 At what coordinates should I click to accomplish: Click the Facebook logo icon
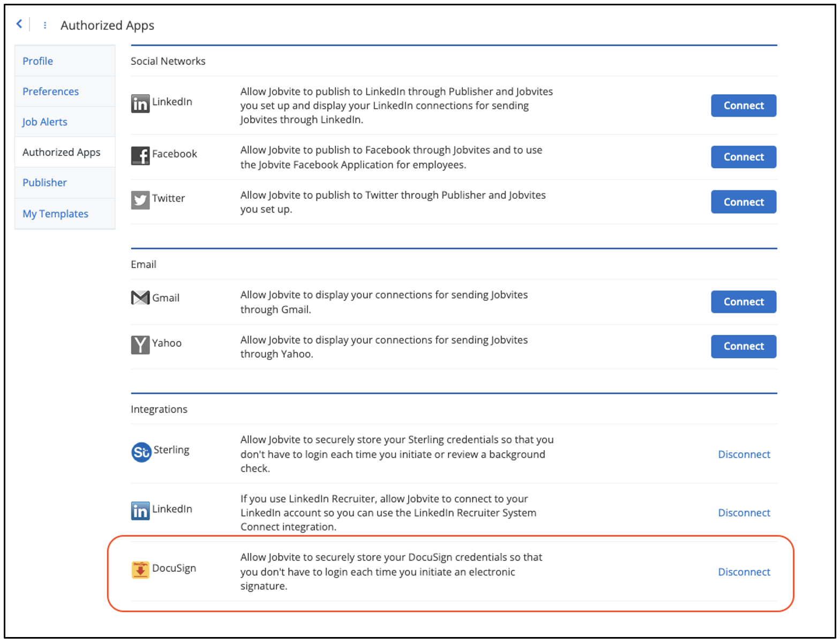click(x=140, y=155)
